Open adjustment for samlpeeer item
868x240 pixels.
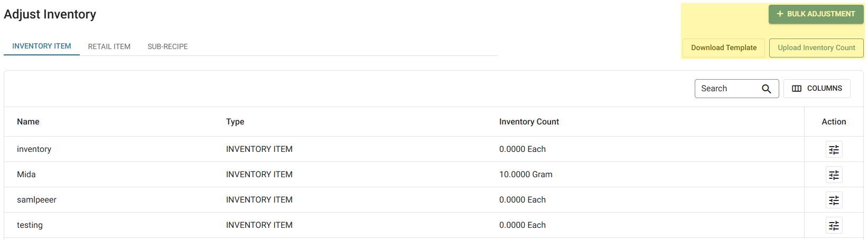coord(834,200)
